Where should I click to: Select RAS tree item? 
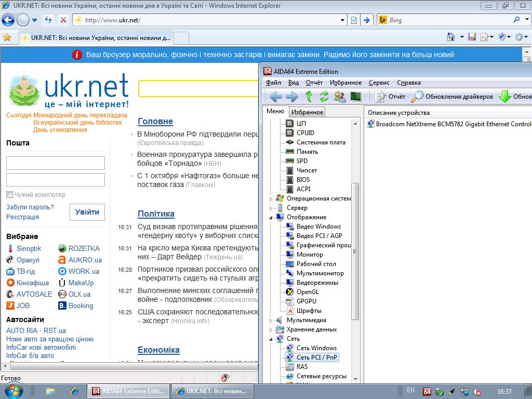tap(302, 367)
